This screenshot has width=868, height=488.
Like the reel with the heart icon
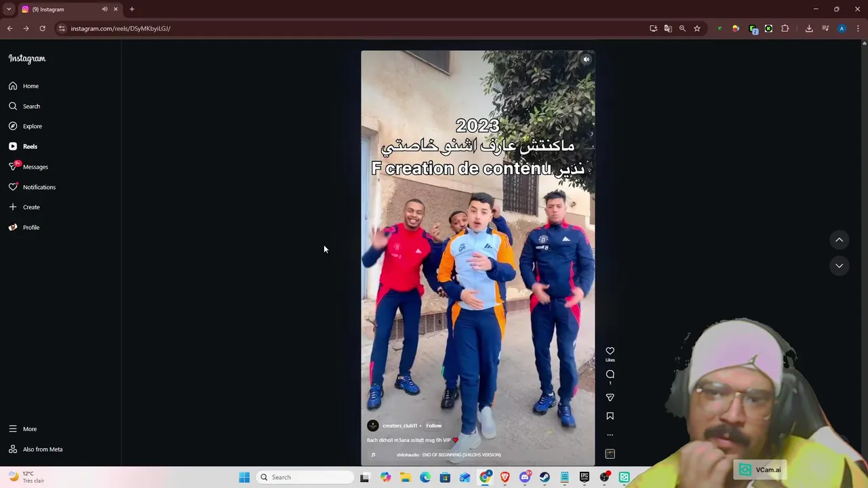point(610,351)
